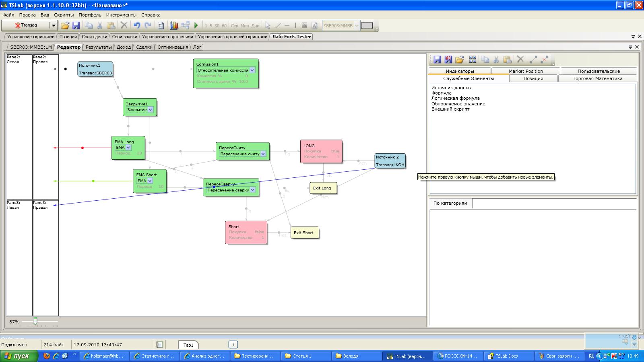Click the script diagram icon in toolbar
This screenshot has width=644, height=362.
185,25
